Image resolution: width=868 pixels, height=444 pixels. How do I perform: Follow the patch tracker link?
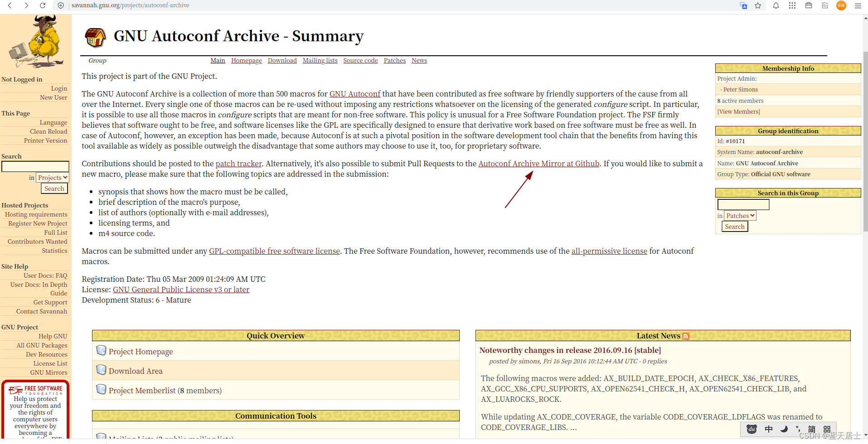239,164
